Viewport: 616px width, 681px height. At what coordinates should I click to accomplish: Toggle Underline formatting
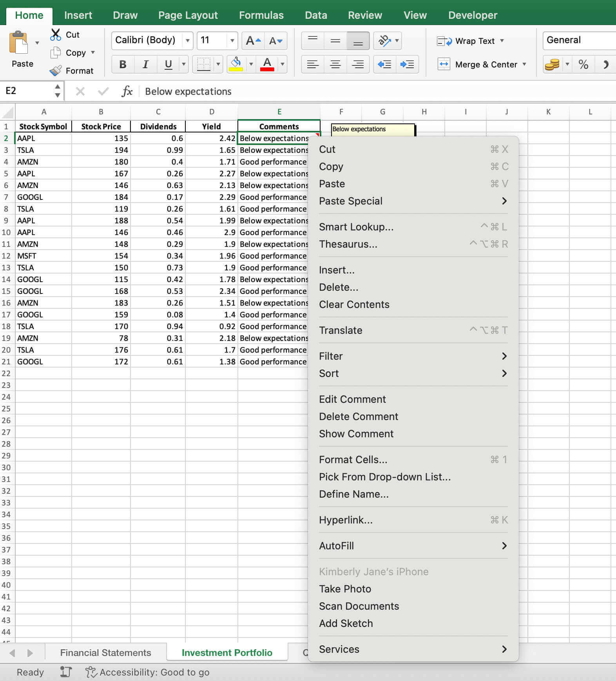point(168,64)
